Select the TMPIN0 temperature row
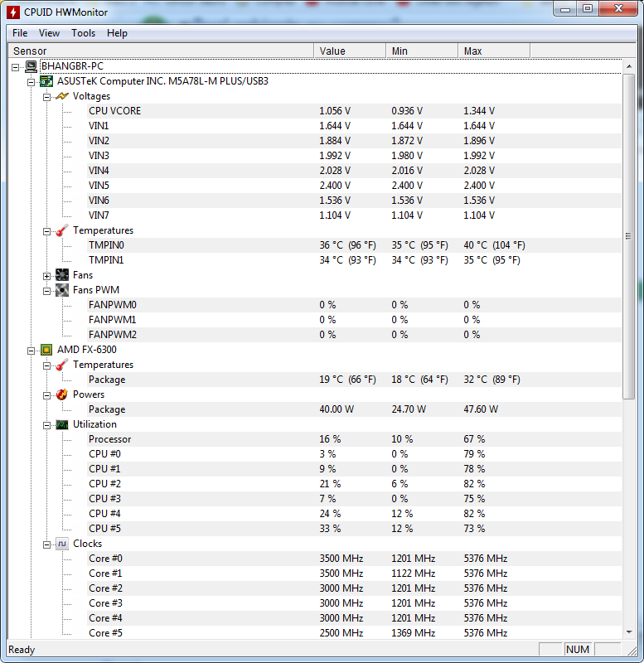This screenshot has height=663, width=644. click(355, 245)
